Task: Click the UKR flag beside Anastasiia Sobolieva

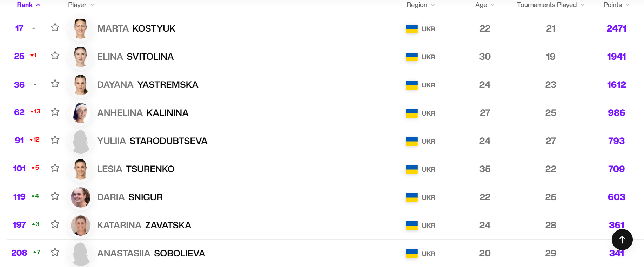Action: click(411, 253)
